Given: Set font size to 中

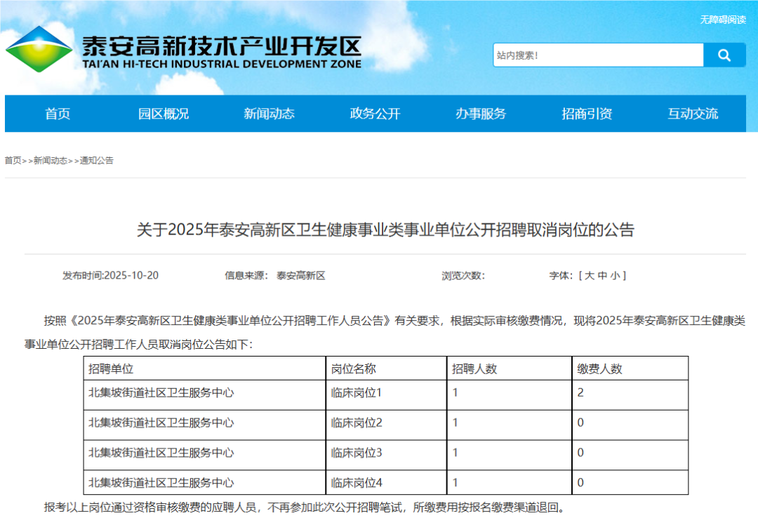Looking at the screenshot, I should coord(602,276).
